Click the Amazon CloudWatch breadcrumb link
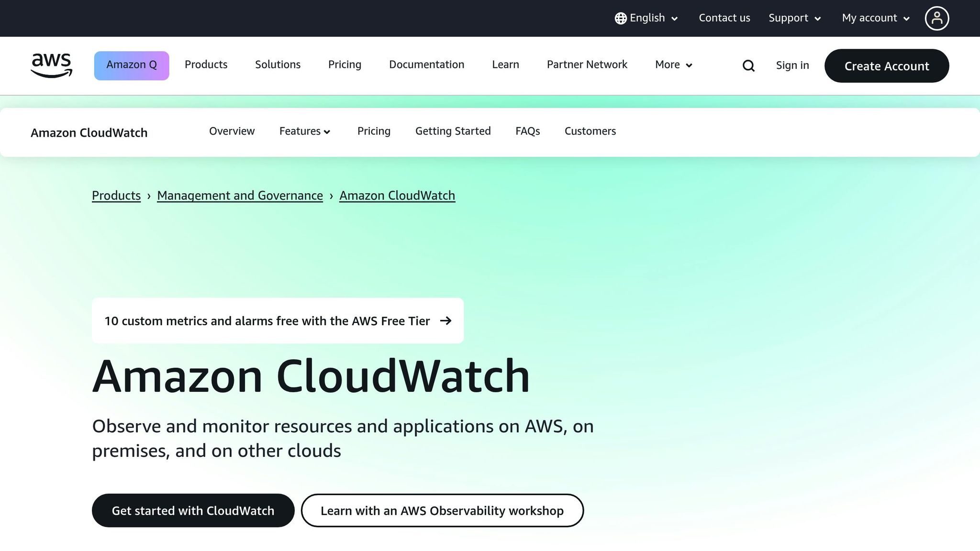Screen dimensions: 980x551 coord(397,196)
